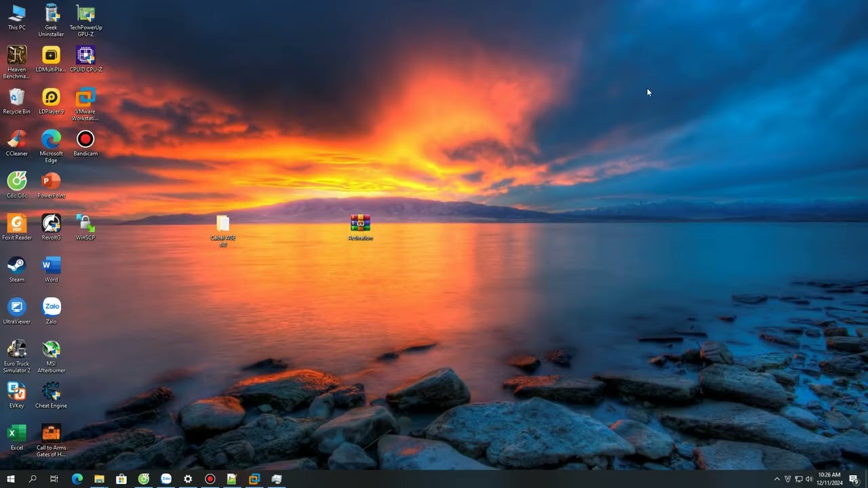This screenshot has width=868, height=488.
Task: Open taskbar Search
Action: coord(33,479)
